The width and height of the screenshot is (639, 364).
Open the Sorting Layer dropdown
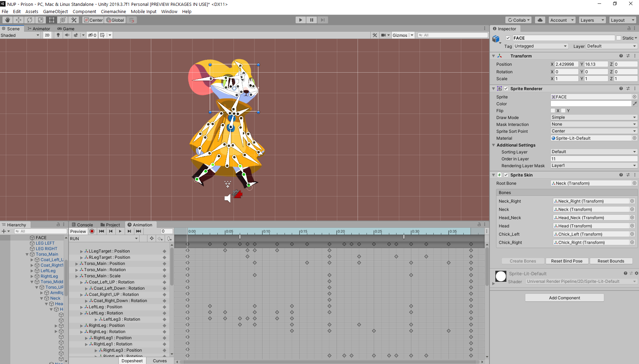click(x=594, y=152)
